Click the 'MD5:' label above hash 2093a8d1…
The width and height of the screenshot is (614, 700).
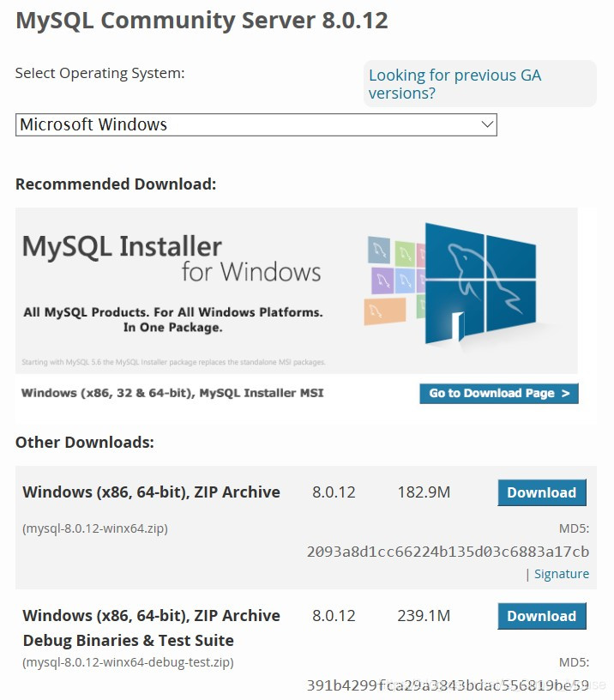tap(574, 528)
